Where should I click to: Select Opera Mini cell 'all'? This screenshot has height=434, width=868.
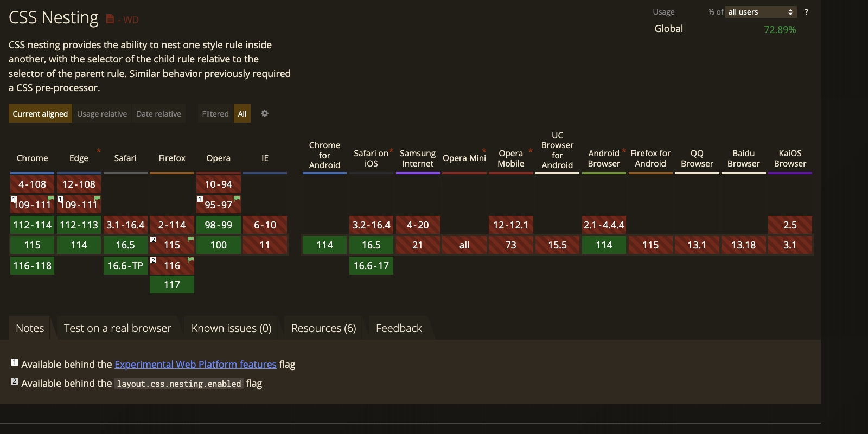(464, 245)
